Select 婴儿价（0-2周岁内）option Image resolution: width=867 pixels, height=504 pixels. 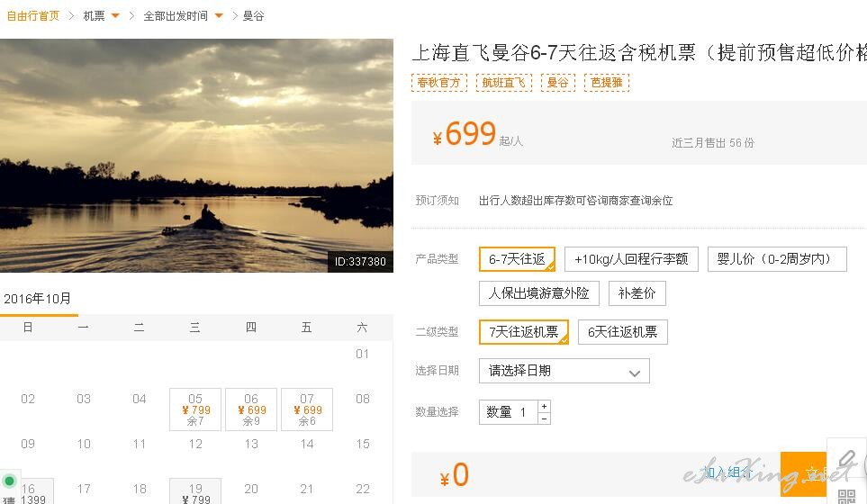(x=777, y=259)
